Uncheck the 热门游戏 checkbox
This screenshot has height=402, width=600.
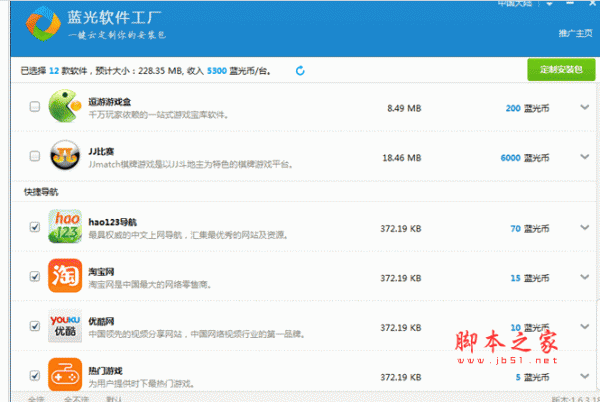pos(35,375)
